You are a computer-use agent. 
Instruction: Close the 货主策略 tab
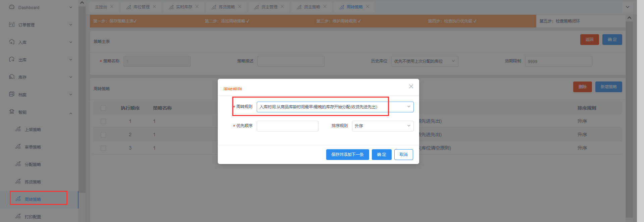click(x=325, y=6)
